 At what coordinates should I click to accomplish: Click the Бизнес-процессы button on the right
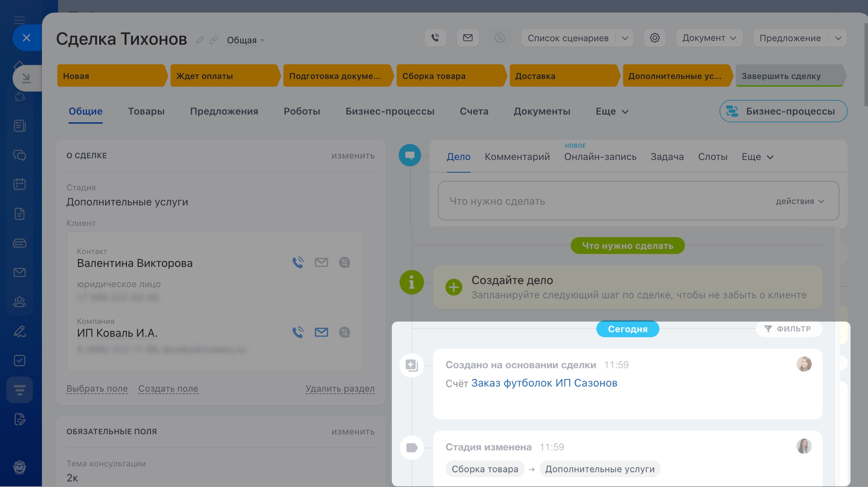click(783, 111)
